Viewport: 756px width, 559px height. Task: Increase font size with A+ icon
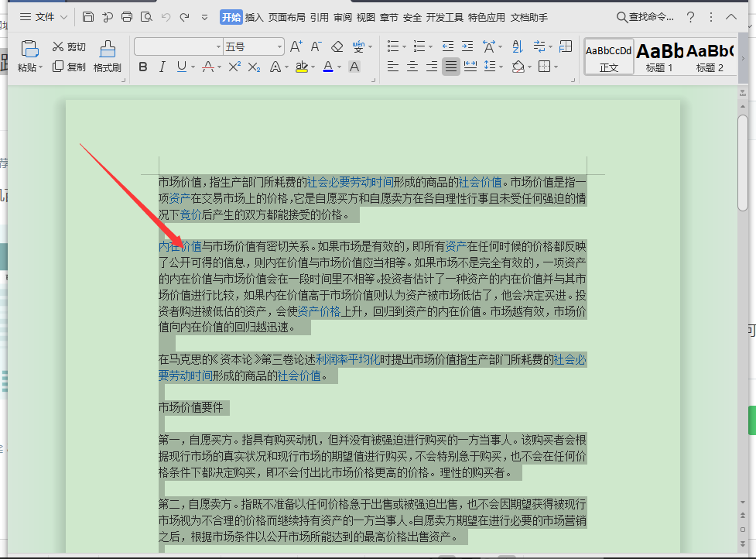[x=296, y=46]
